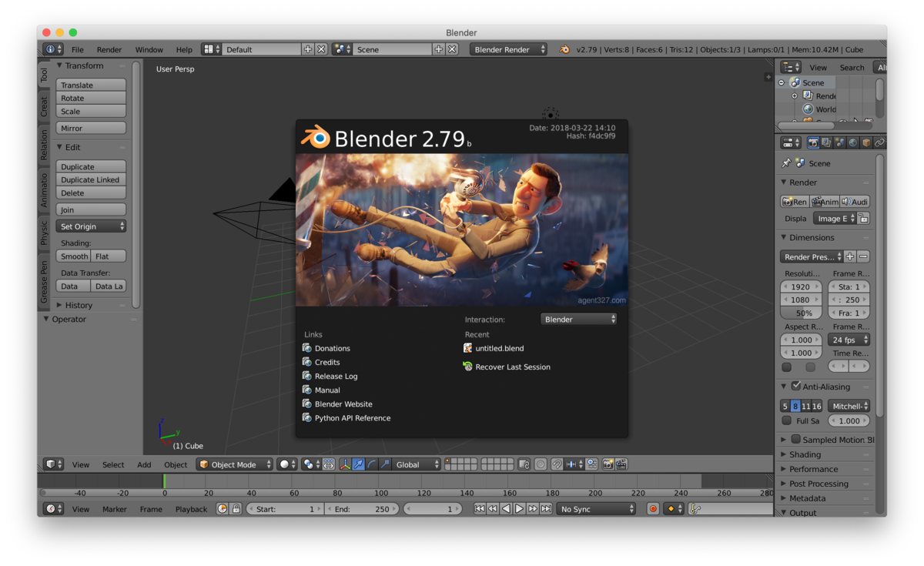Click the Blender logo in the info header

pos(565,49)
